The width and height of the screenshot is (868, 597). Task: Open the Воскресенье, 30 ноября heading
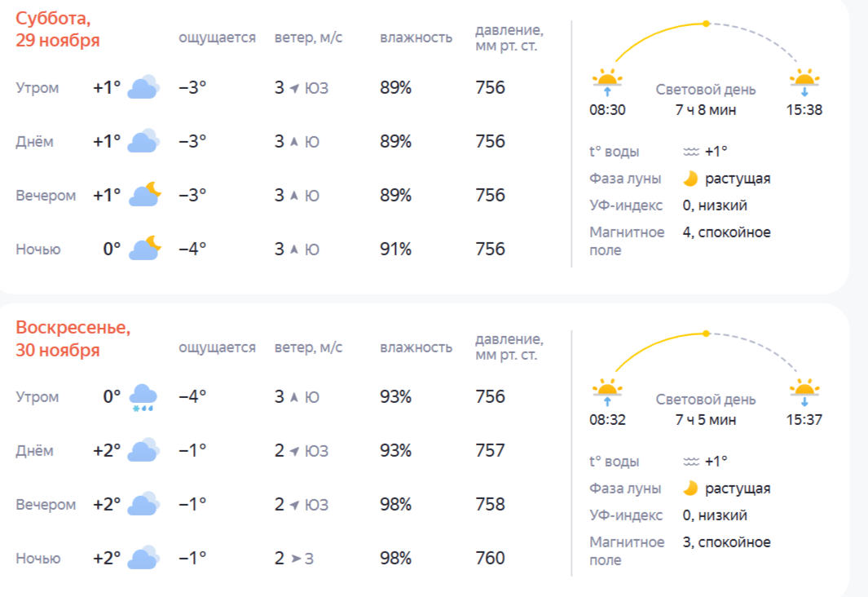click(x=73, y=338)
